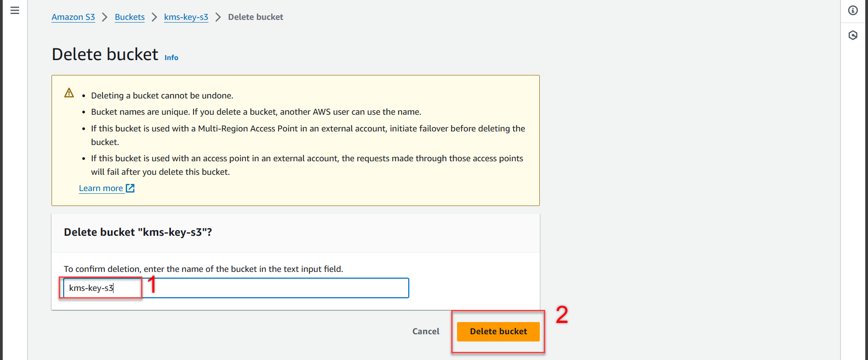Navigate to kms-key-s3 breadcrumb link
The image size is (868, 360).
186,17
